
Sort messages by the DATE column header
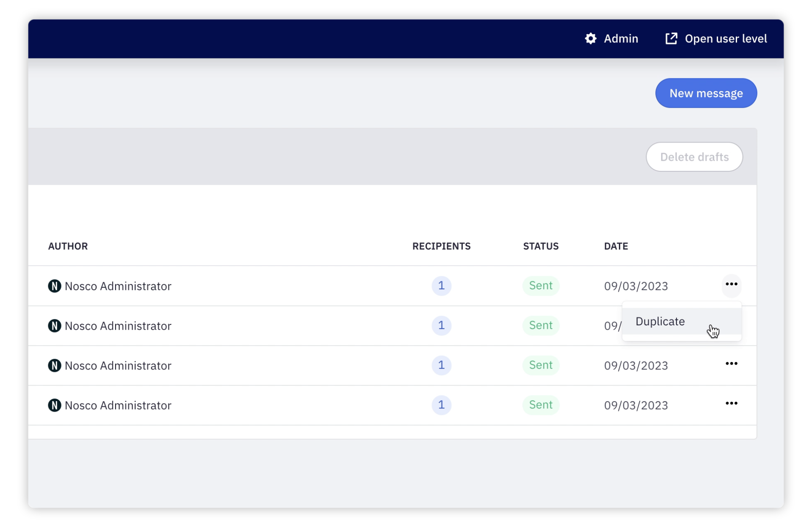pos(616,246)
